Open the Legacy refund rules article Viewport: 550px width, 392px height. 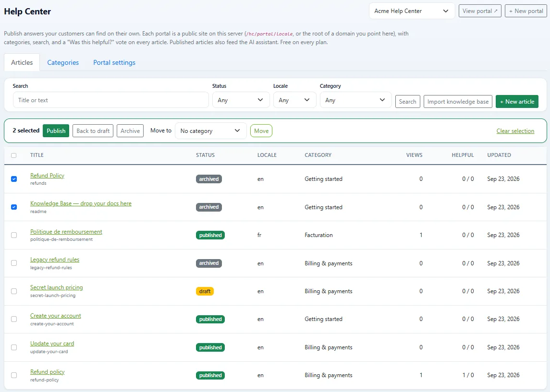click(55, 259)
